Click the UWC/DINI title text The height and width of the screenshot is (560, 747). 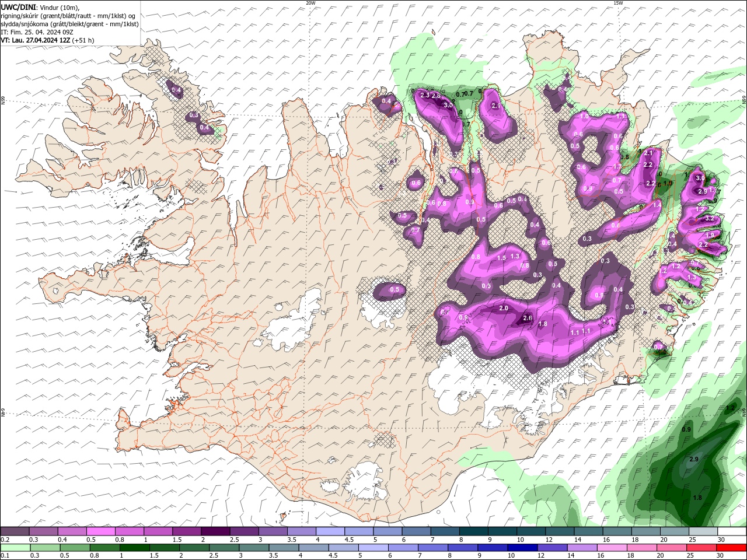[19, 6]
